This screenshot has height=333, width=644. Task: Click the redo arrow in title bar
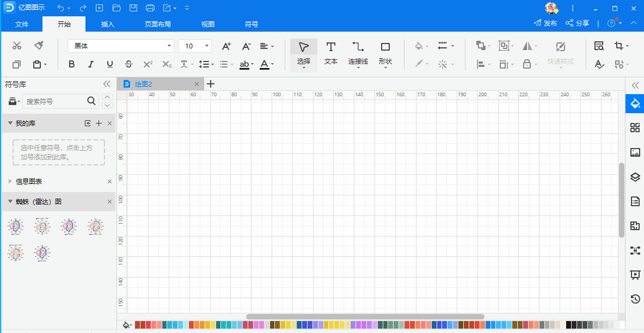[83, 8]
